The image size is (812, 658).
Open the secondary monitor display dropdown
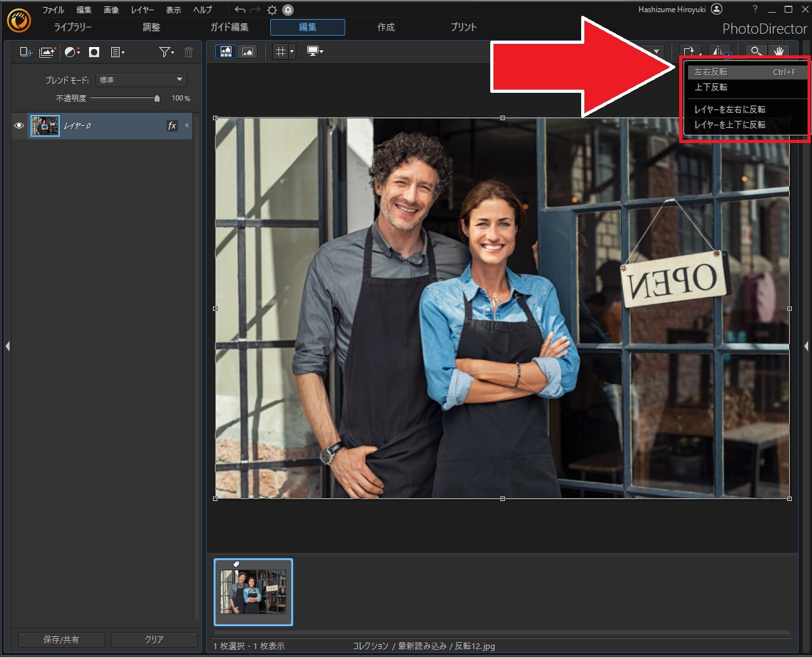[315, 52]
